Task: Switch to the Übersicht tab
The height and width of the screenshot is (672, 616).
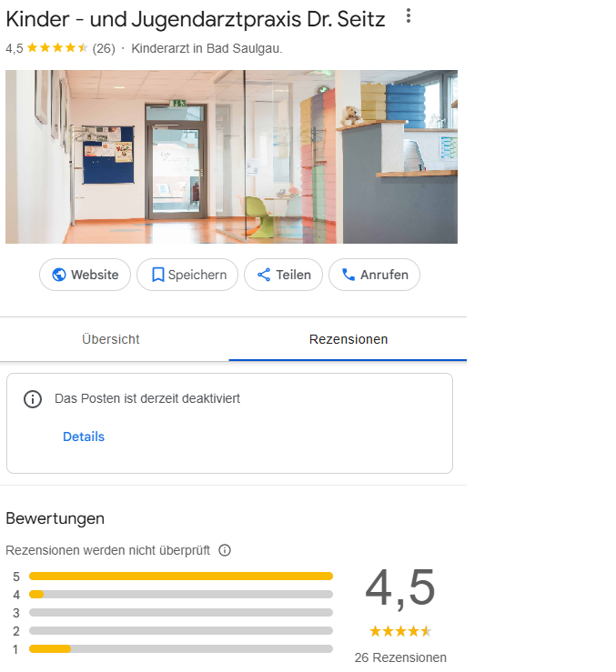Action: pyautogui.click(x=111, y=339)
